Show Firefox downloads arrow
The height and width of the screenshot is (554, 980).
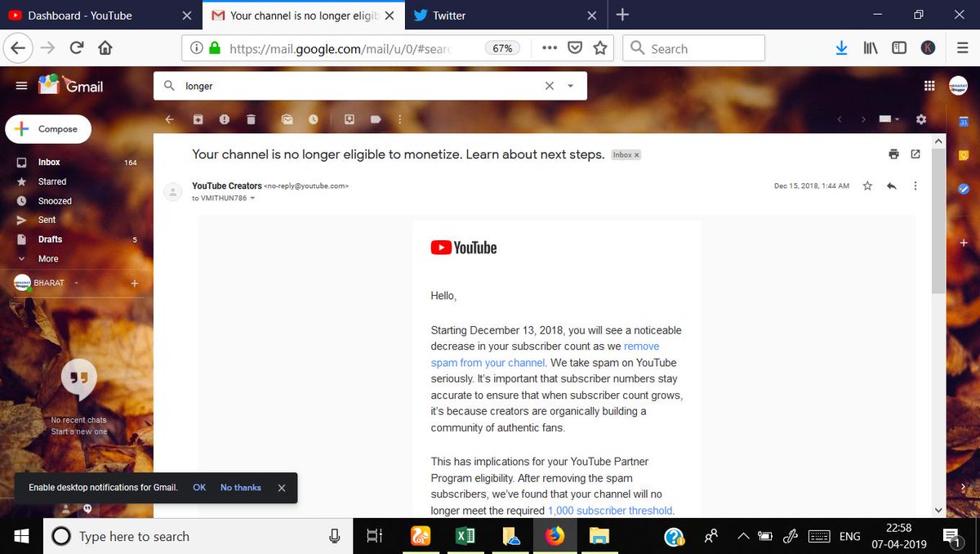pyautogui.click(x=842, y=48)
